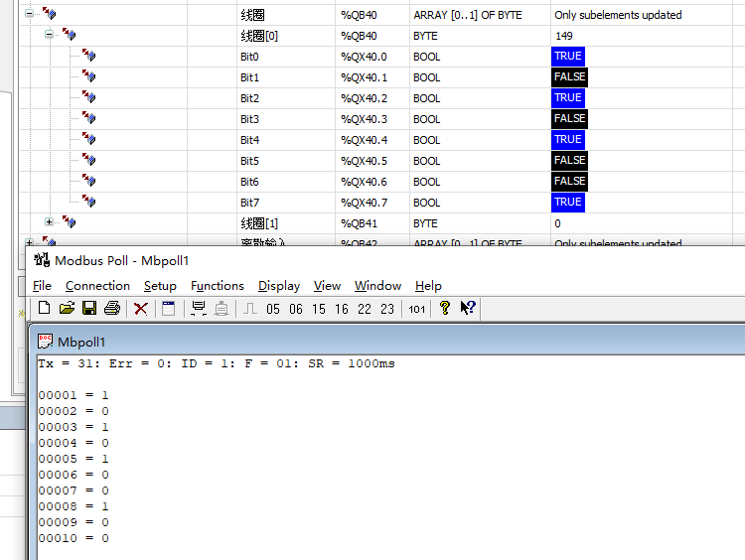The image size is (745, 560).
Task: Select coil address 00010 row
Action: (x=74, y=538)
